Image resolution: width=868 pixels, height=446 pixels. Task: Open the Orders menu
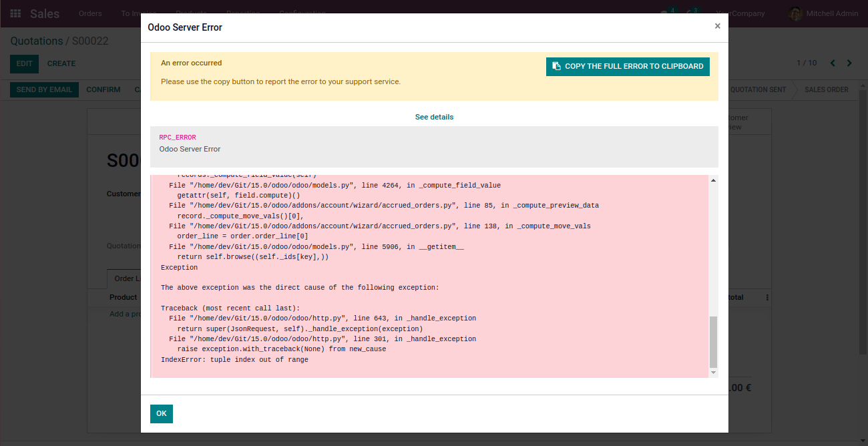tap(90, 13)
